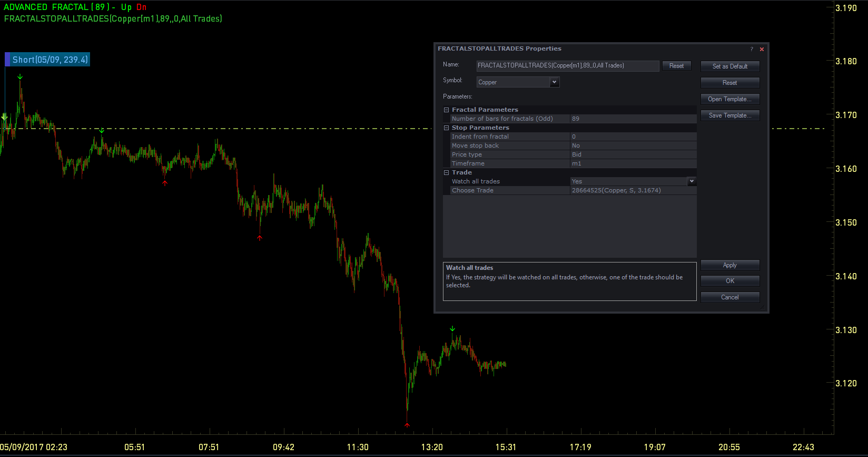Click the OK button
Viewport: 868px width, 457px height.
(730, 281)
